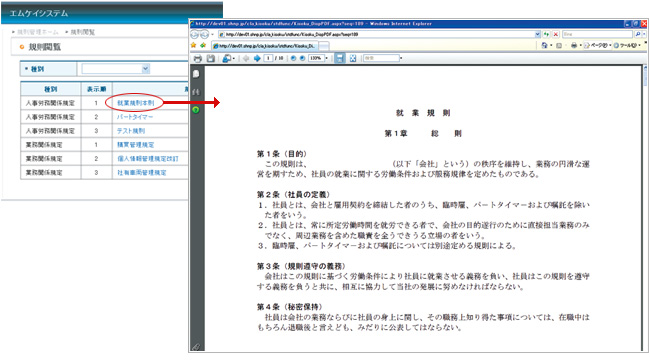The height and width of the screenshot is (362, 650).
Task: Expand the command bar print dropdown arrow
Action: (x=580, y=45)
